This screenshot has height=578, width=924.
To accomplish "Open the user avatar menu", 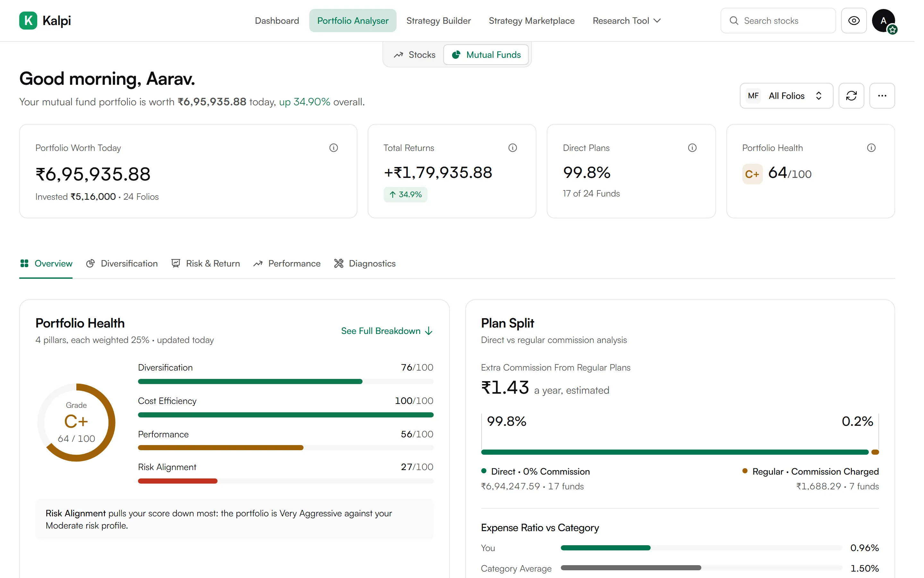I will tap(883, 21).
